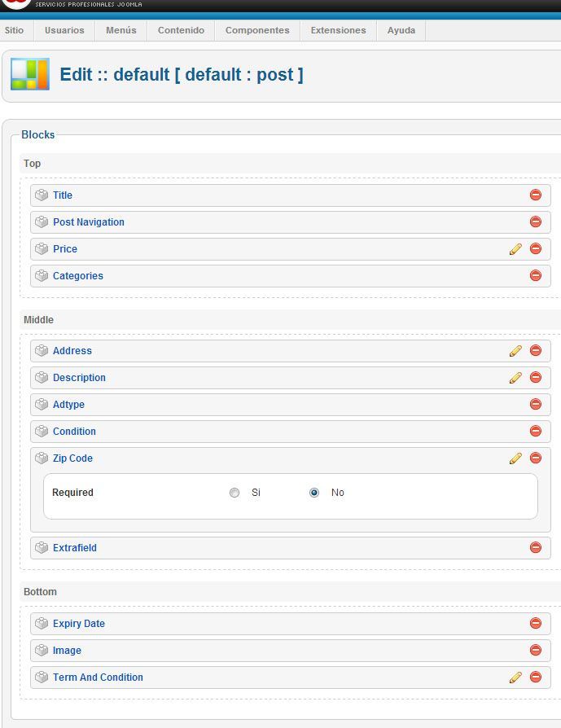Click the Image block row

click(x=290, y=651)
